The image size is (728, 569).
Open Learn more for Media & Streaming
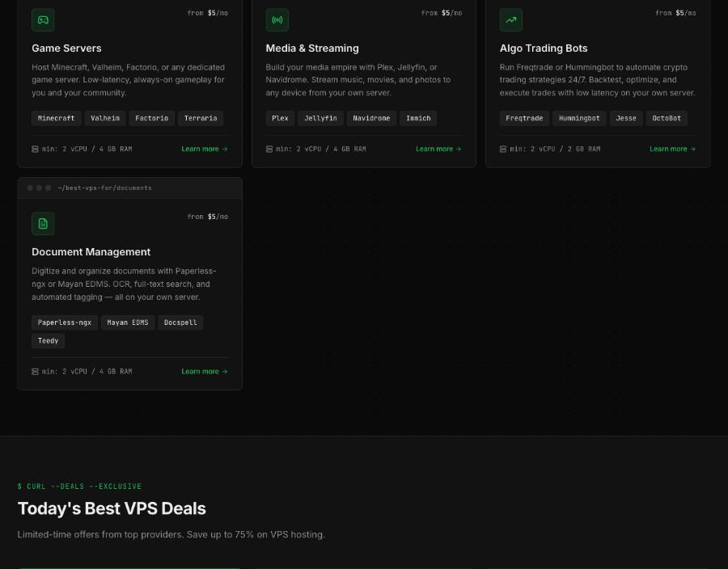click(438, 149)
